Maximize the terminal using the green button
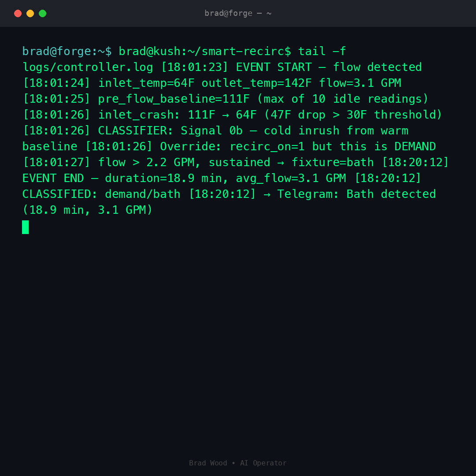476x476 pixels. click(42, 13)
